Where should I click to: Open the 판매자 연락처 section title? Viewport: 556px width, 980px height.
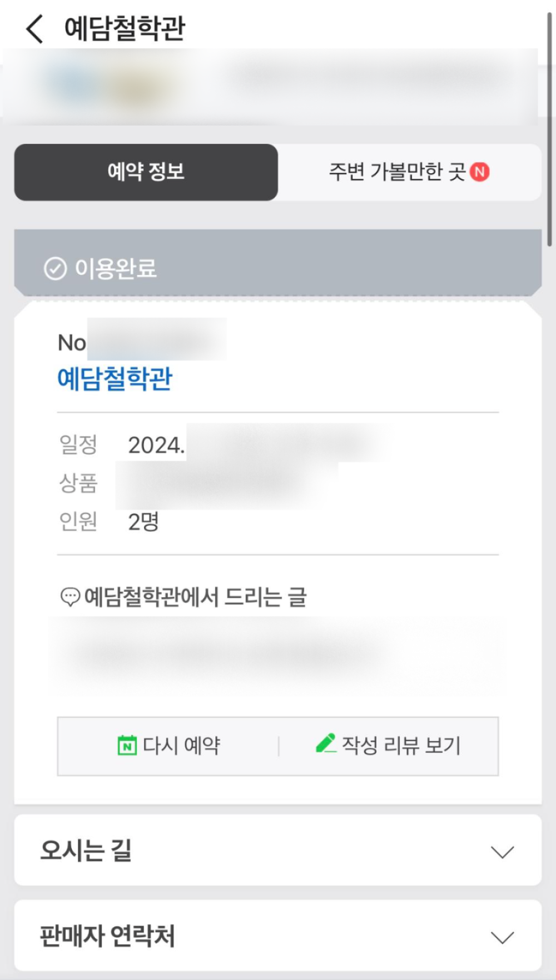[107, 936]
